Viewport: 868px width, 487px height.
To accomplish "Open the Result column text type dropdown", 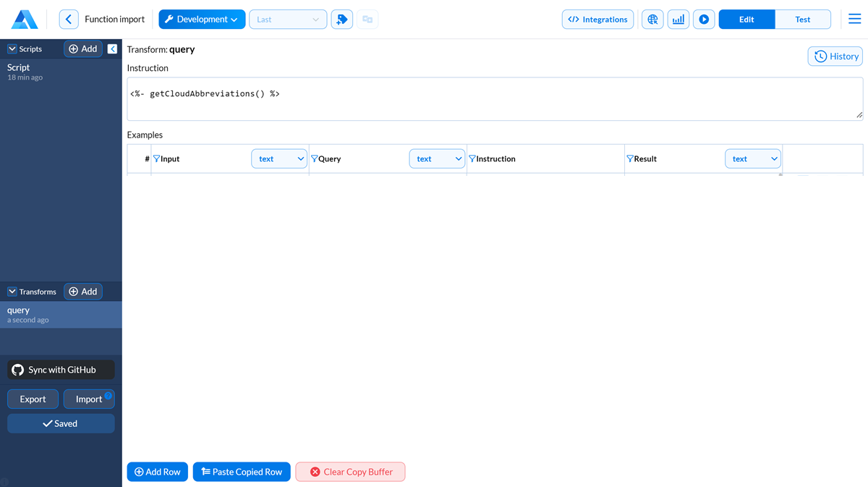I will (x=752, y=158).
